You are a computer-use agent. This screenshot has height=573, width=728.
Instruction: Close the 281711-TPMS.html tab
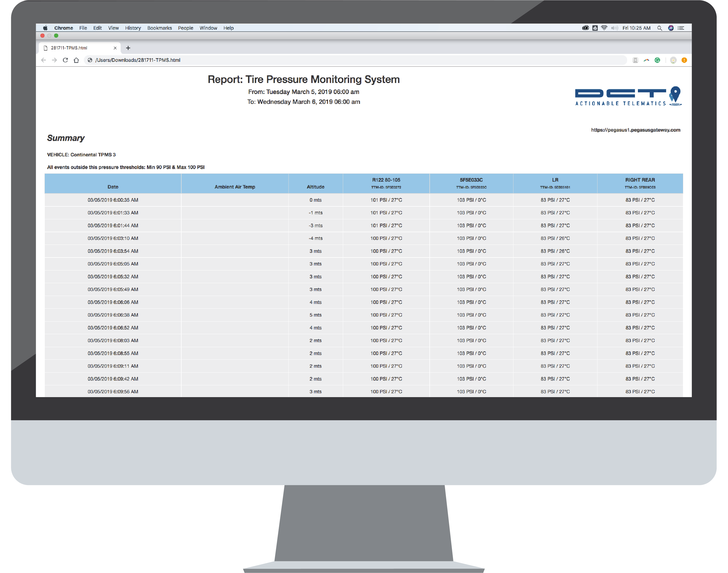coord(115,48)
